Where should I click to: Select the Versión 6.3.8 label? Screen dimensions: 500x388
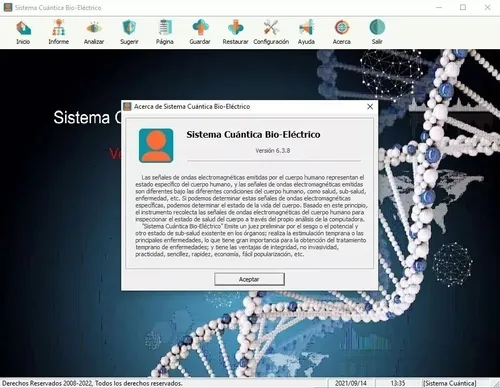(x=273, y=151)
